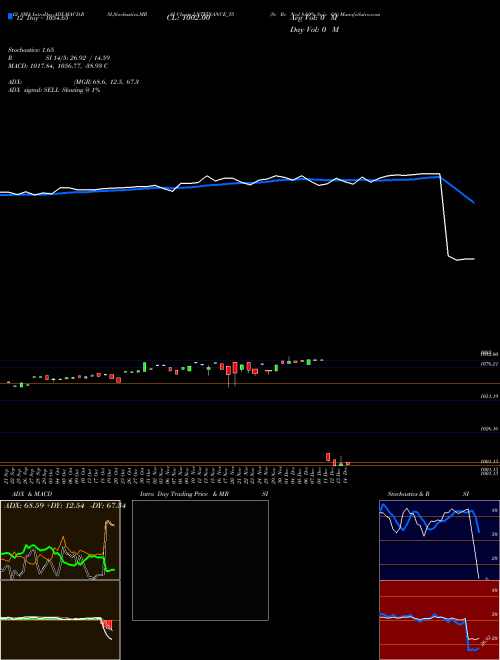Click the 1079.21 price axis label

490,364
